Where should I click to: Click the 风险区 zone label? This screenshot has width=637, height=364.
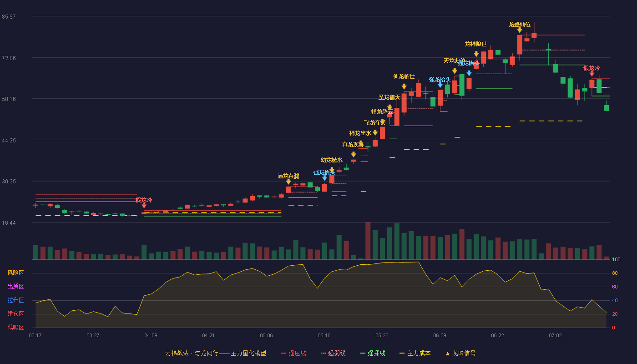15,273
